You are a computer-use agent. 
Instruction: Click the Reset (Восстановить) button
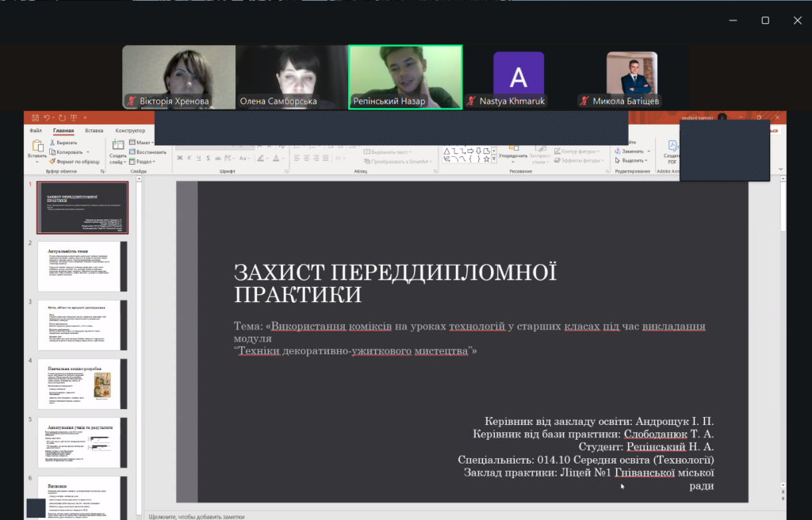coord(149,151)
